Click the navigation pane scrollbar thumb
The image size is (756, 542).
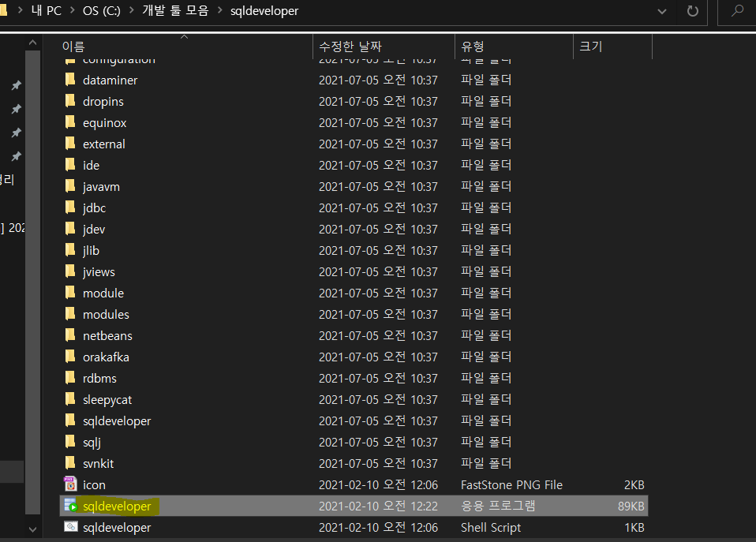pos(33,282)
